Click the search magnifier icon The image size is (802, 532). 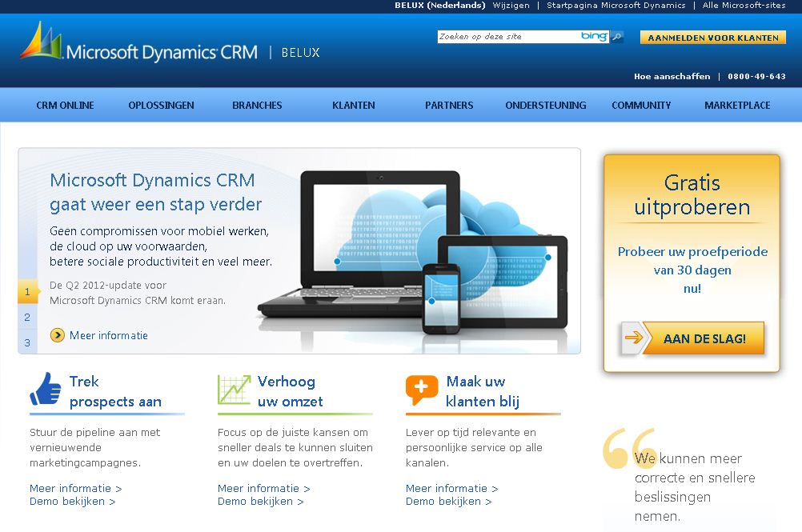pyautogui.click(x=617, y=37)
